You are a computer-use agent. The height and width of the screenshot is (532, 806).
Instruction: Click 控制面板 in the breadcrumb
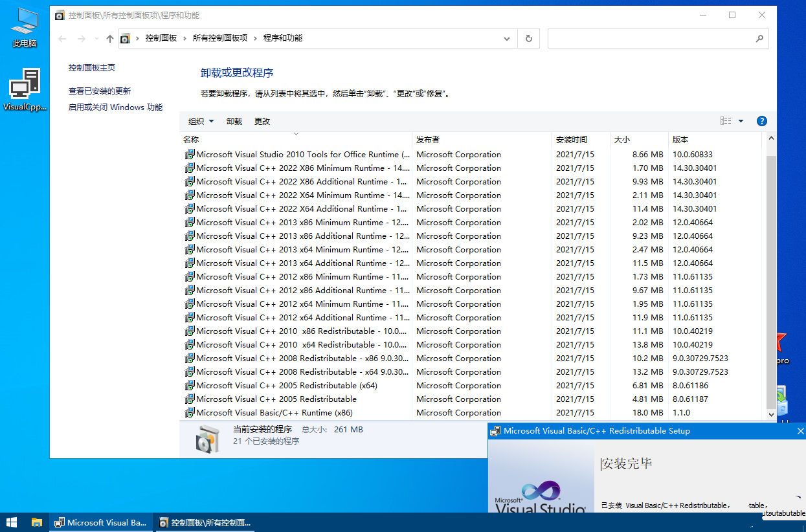pos(161,39)
